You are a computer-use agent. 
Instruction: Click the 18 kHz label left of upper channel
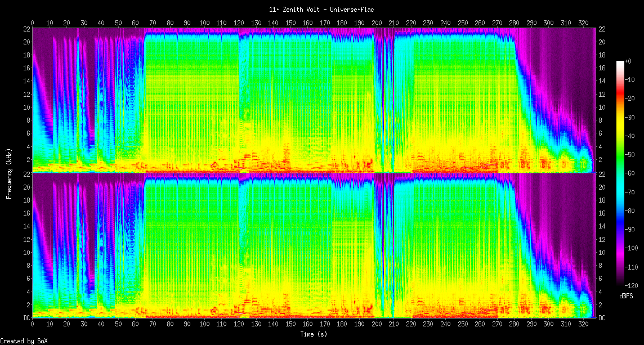26,55
